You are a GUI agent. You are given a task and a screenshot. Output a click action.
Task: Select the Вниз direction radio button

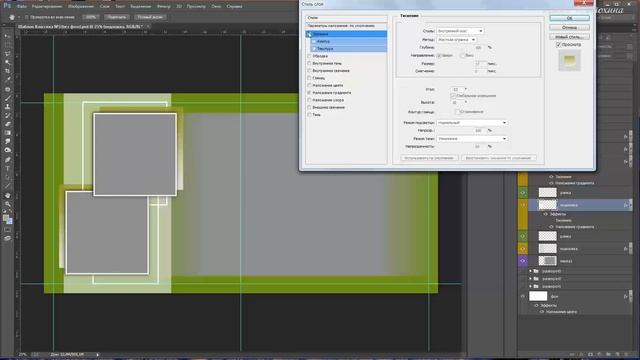click(x=462, y=56)
